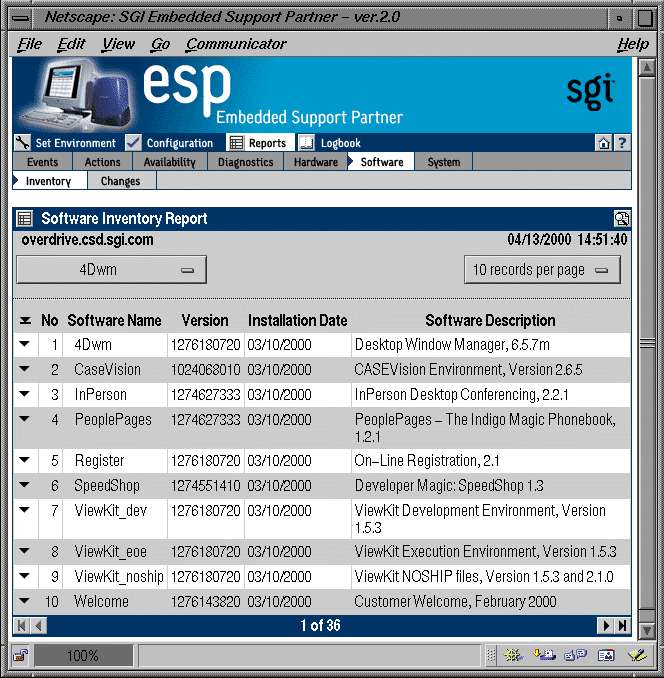
Task: Expand details for ViewKit_noship row
Action: click(x=25, y=576)
